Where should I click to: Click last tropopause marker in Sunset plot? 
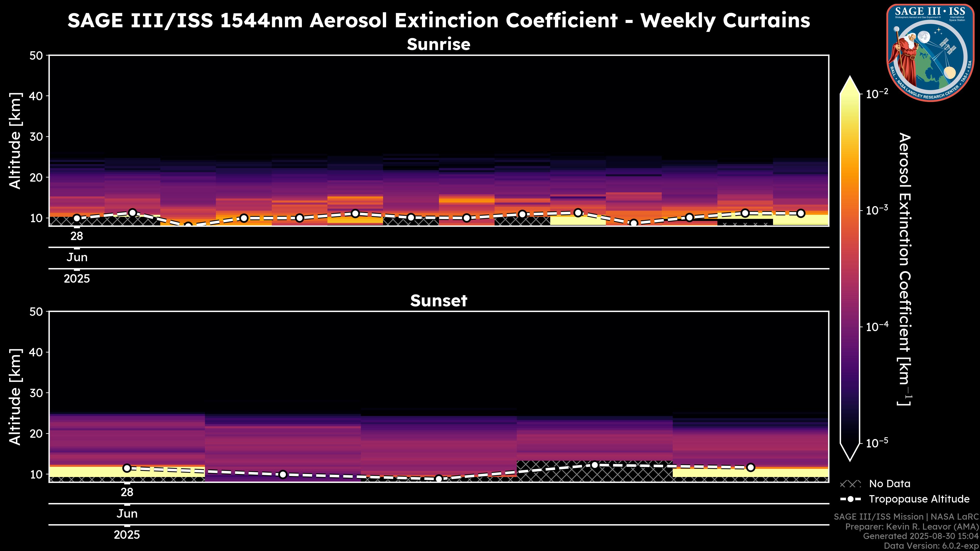tap(750, 467)
